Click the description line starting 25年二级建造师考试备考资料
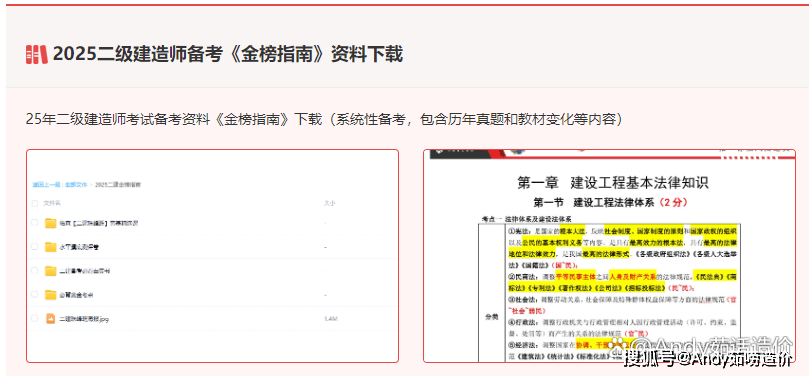Image resolution: width=809 pixels, height=376 pixels. coord(324,119)
